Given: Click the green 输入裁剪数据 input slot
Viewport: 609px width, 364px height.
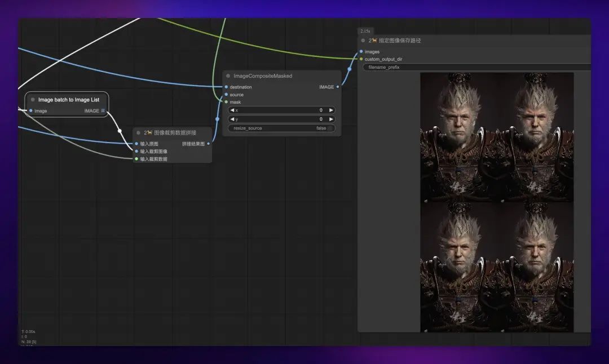Looking at the screenshot, I should pos(136,159).
